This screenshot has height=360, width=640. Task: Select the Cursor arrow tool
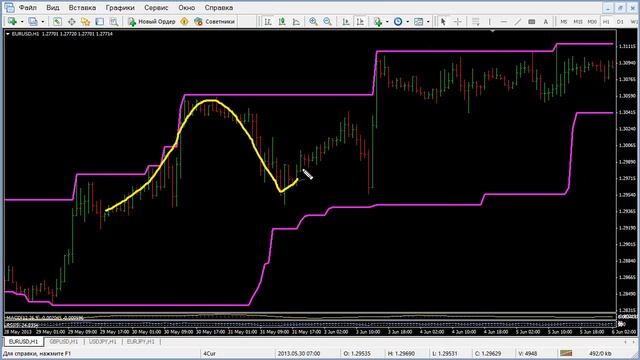click(443, 22)
